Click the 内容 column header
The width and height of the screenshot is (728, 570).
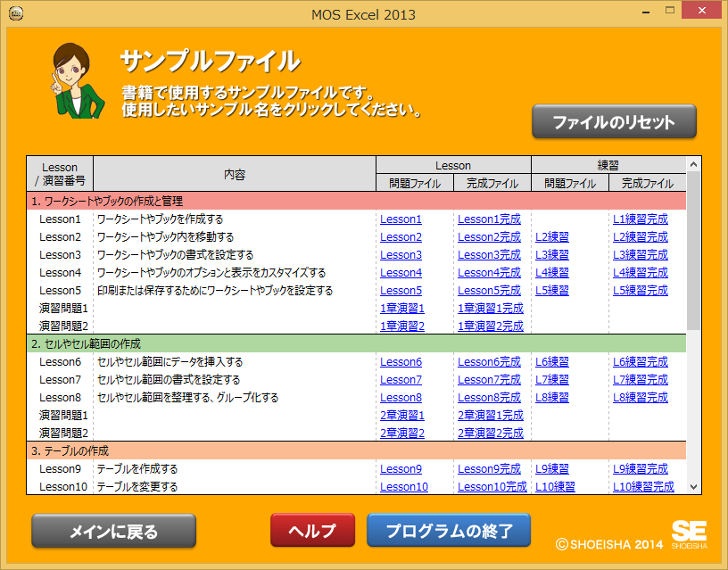pos(235,174)
